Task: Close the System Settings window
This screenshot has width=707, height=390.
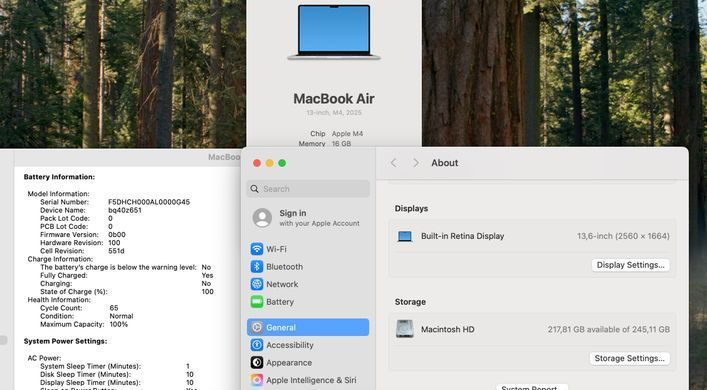Action: [257, 163]
